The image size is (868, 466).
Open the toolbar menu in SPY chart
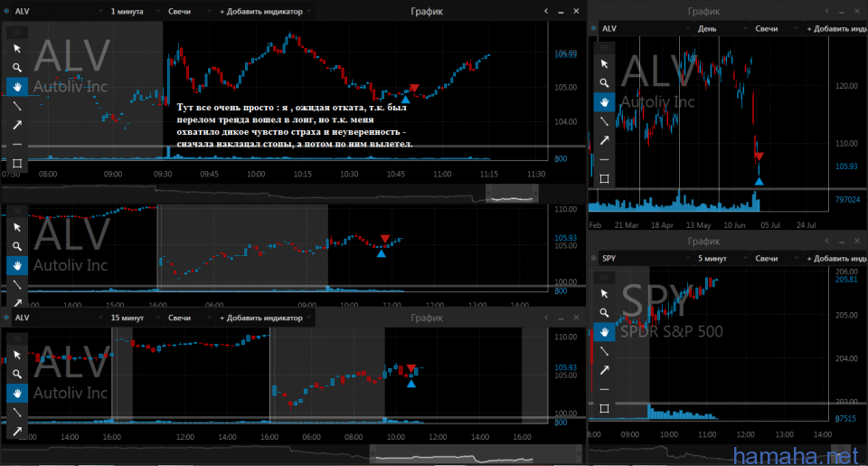click(605, 278)
